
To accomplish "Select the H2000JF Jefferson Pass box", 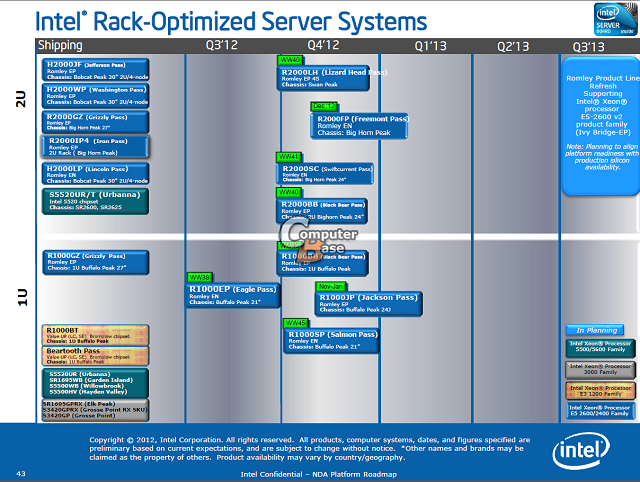I will 96,70.
